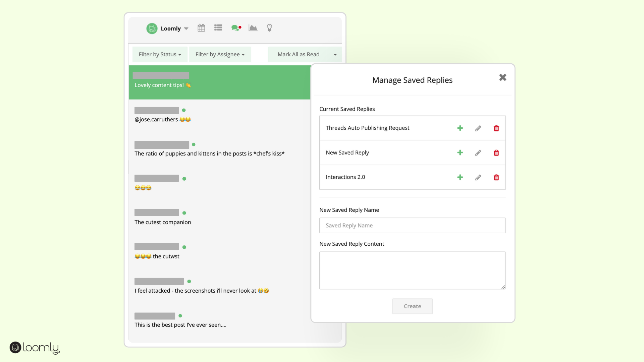
Task: Add Interactions 2.0 saved reply to message
Action: click(460, 177)
